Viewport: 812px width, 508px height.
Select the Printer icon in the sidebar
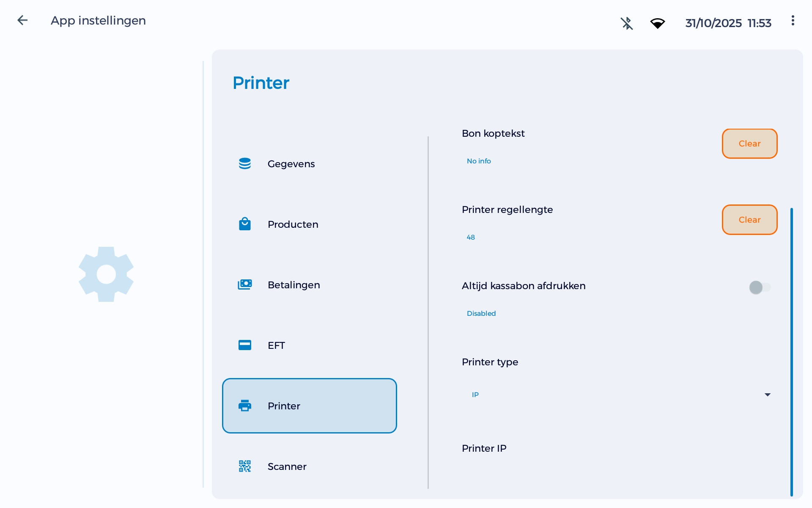pos(245,406)
